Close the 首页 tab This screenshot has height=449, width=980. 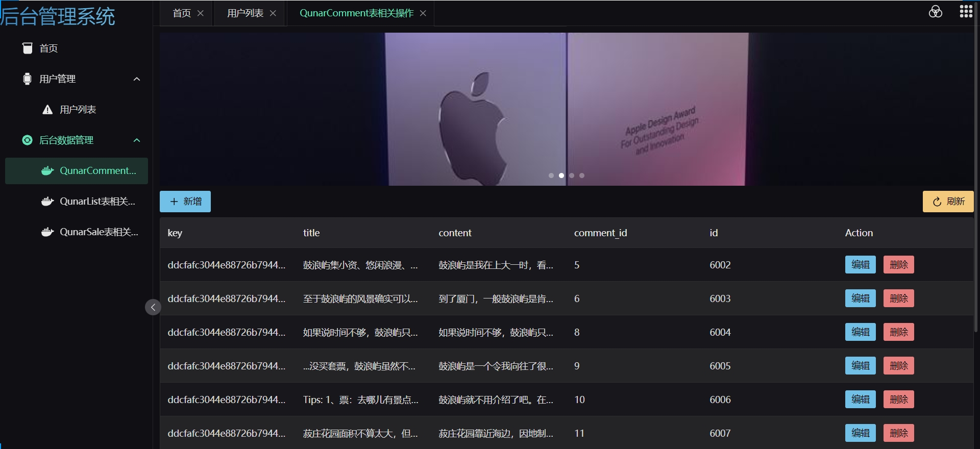coord(201,13)
